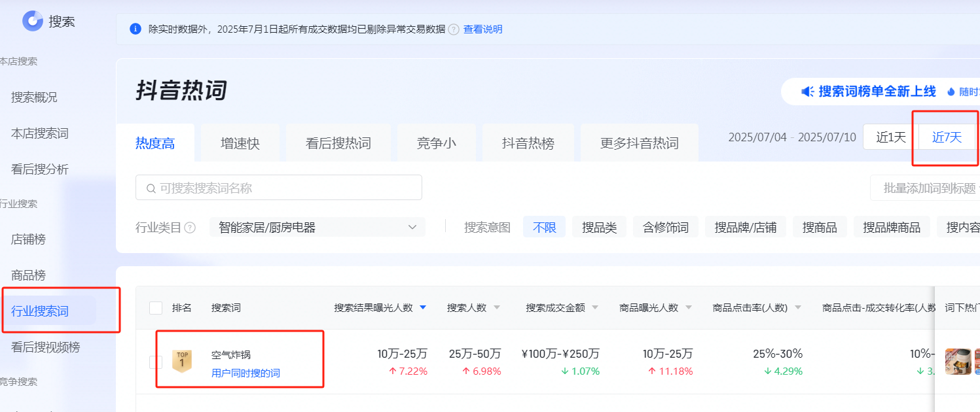Switch to the 抖音热榜 tab
The width and height of the screenshot is (980, 412).
tap(528, 143)
